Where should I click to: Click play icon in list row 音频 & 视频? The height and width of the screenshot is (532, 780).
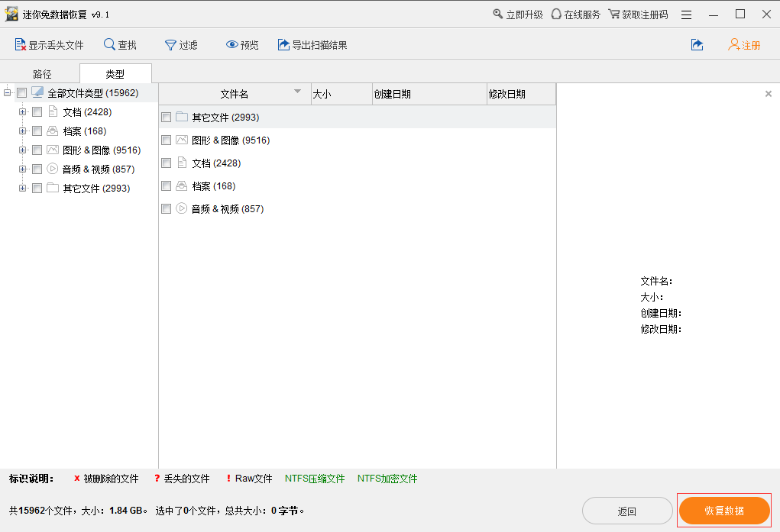click(x=182, y=208)
